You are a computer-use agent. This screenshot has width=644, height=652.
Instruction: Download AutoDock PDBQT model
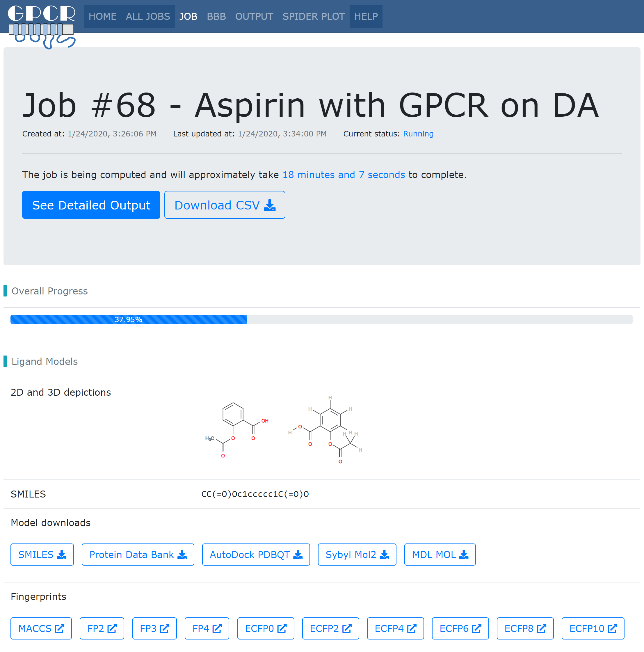coord(256,555)
